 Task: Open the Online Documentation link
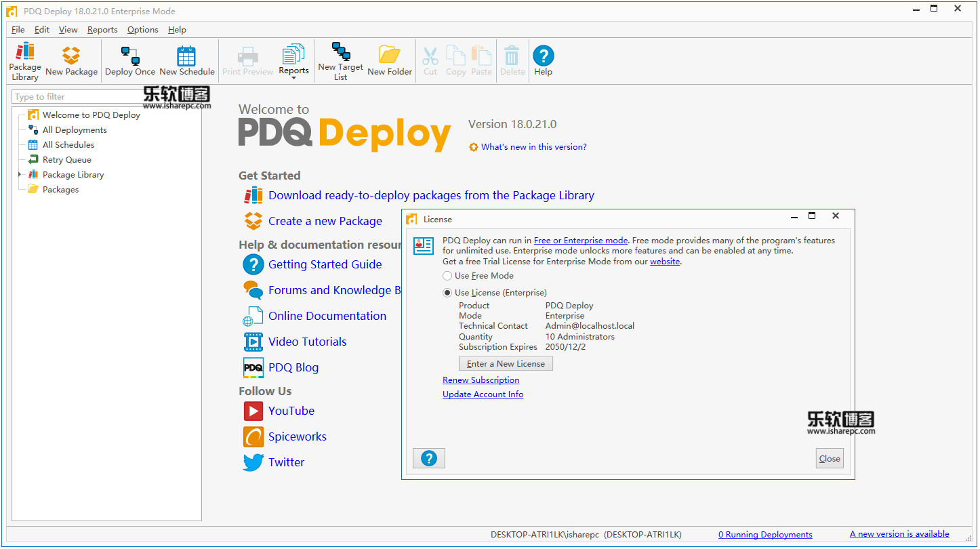tap(327, 316)
